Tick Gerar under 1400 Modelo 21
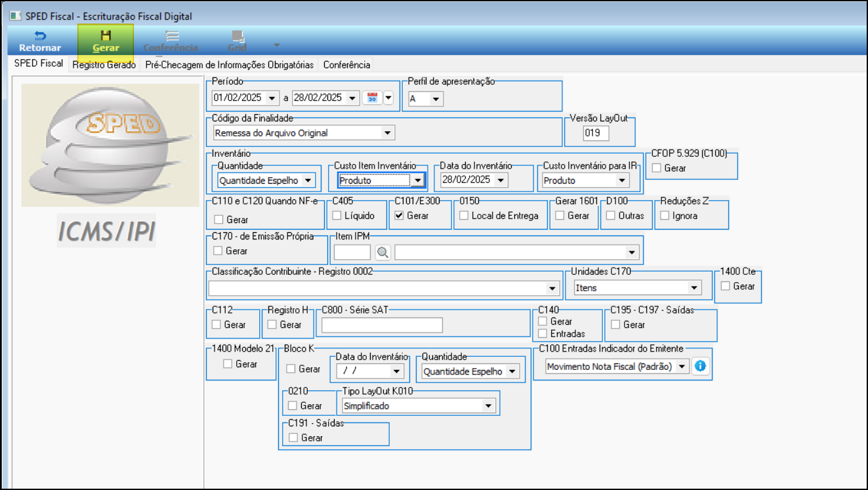The width and height of the screenshot is (868, 490). coord(228,363)
